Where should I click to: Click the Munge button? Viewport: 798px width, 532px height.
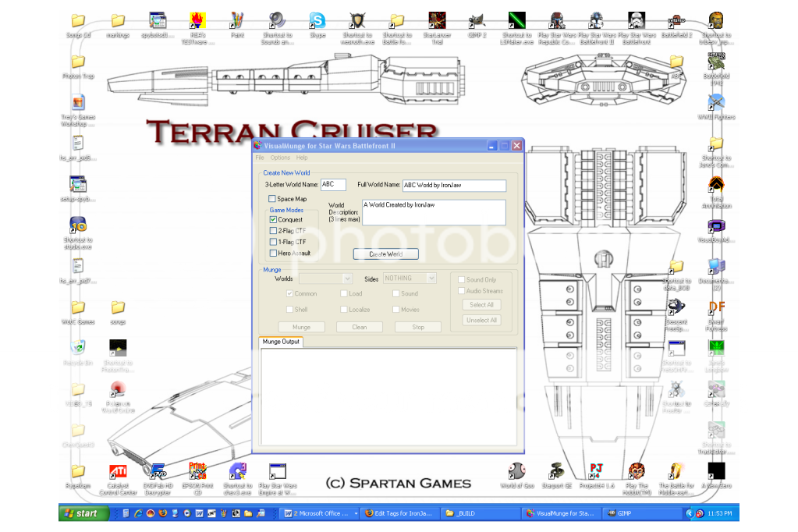coord(301,327)
